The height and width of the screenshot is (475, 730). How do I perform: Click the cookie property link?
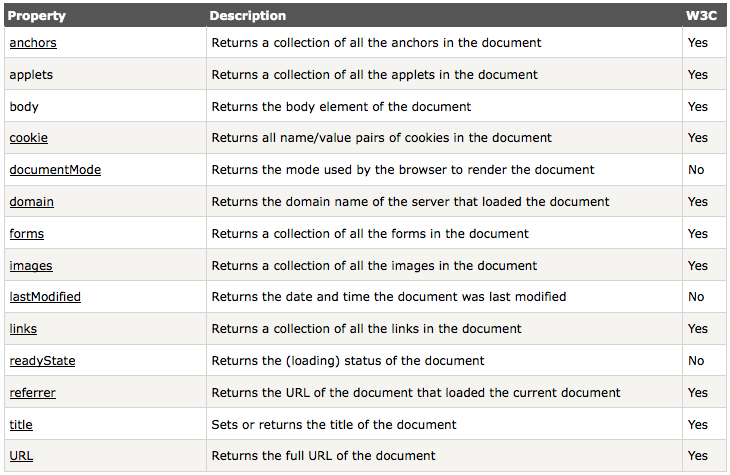pyautogui.click(x=29, y=138)
